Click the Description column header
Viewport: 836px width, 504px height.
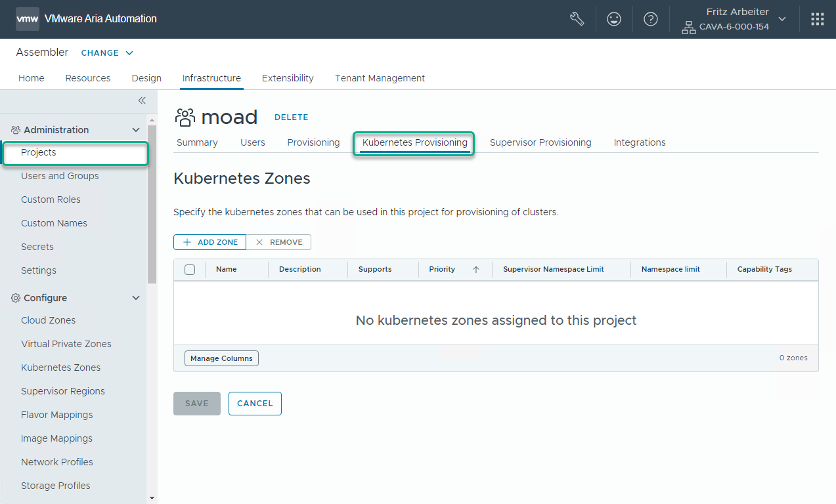[300, 270]
